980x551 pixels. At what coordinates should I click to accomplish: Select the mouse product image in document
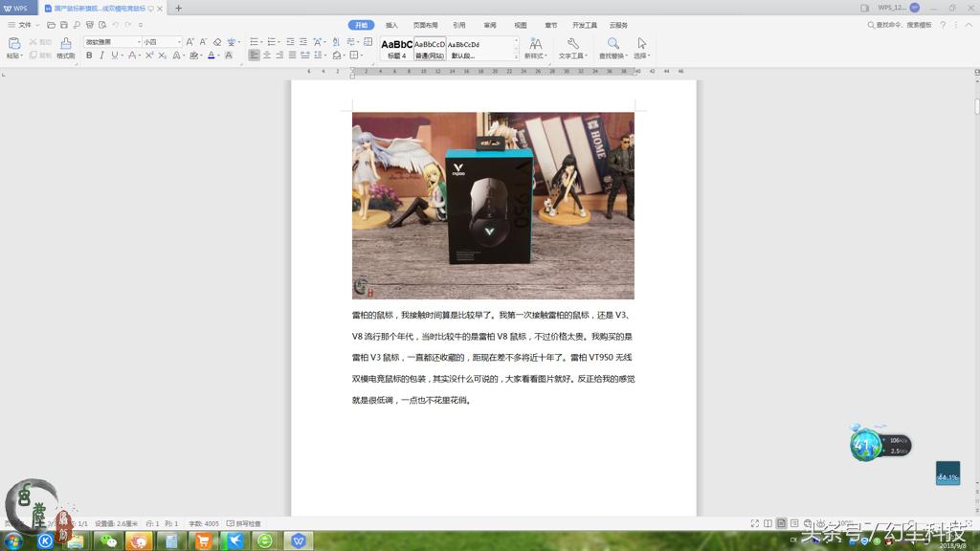pyautogui.click(x=493, y=206)
